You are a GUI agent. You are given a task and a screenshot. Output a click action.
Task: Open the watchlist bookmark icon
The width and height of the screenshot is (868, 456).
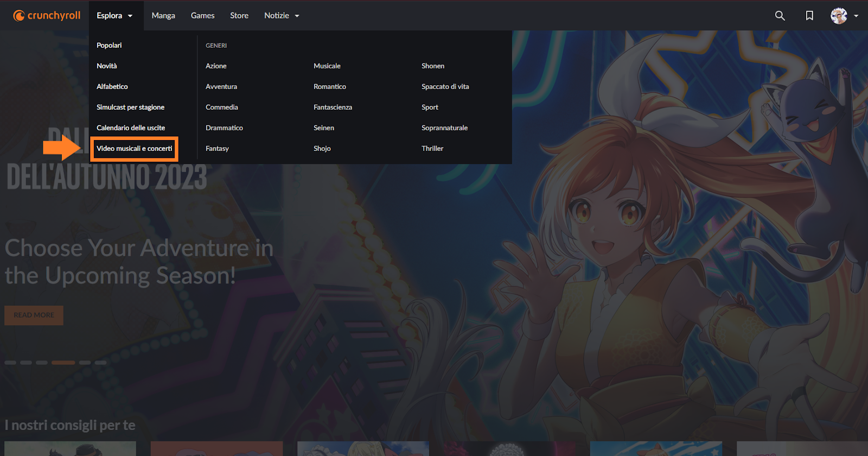coord(809,15)
